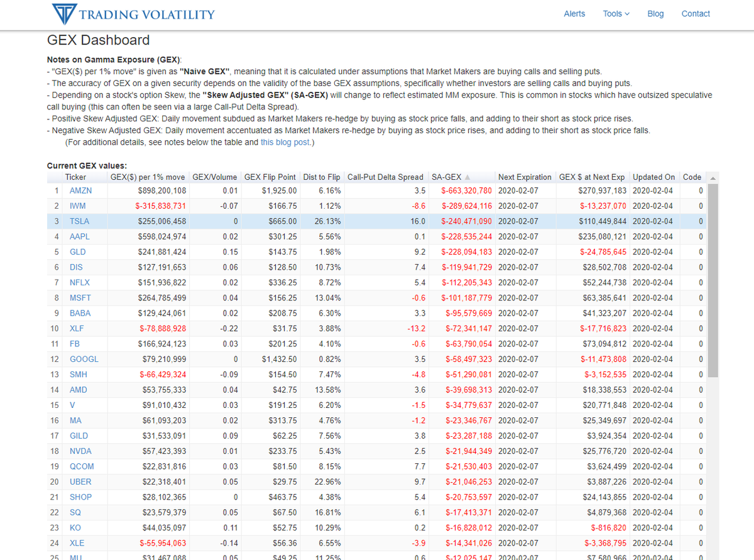Image resolution: width=754 pixels, height=560 pixels.
Task: Open the QCOM ticker link
Action: coord(81,466)
